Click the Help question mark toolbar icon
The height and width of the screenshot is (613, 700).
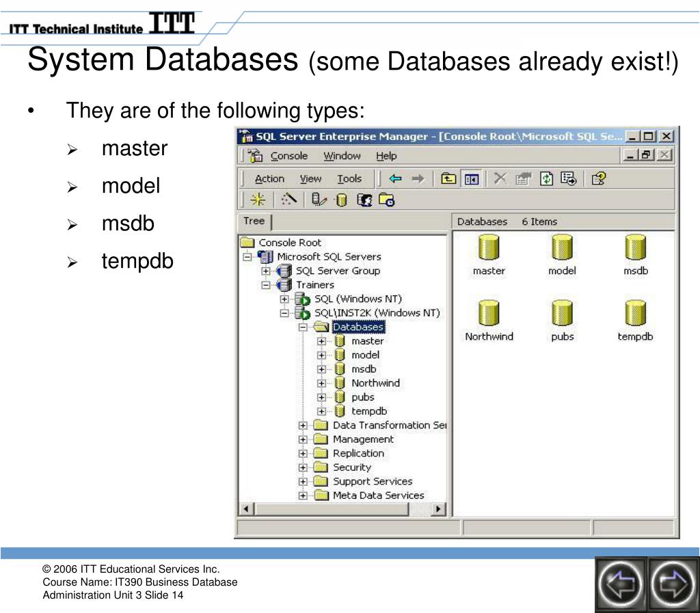coord(598,179)
